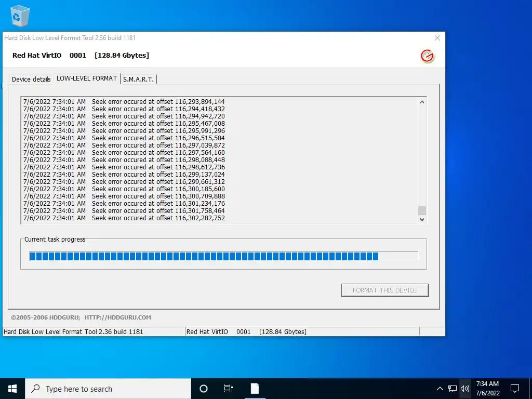Select log line with offset 116,300,185,600
Screen dimensions: 532x399
coord(124,189)
